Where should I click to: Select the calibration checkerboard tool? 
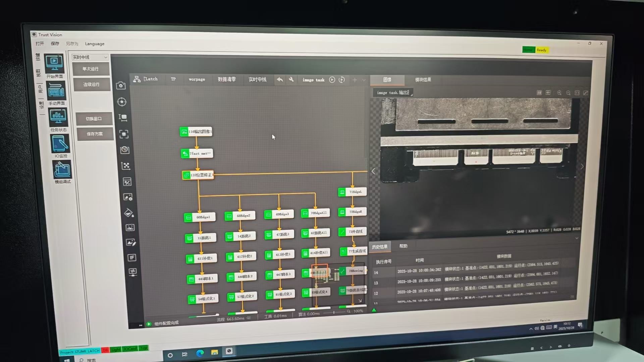coord(126,166)
